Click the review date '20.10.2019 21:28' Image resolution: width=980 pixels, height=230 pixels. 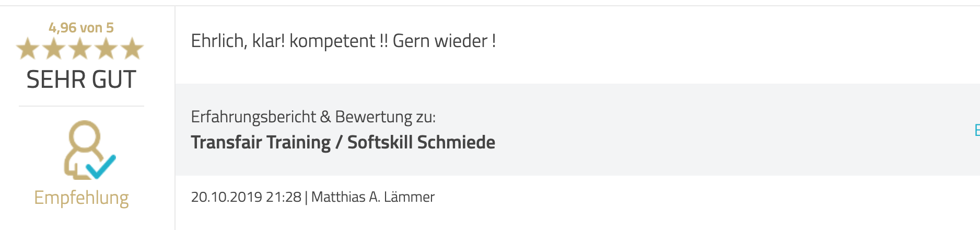(246, 197)
